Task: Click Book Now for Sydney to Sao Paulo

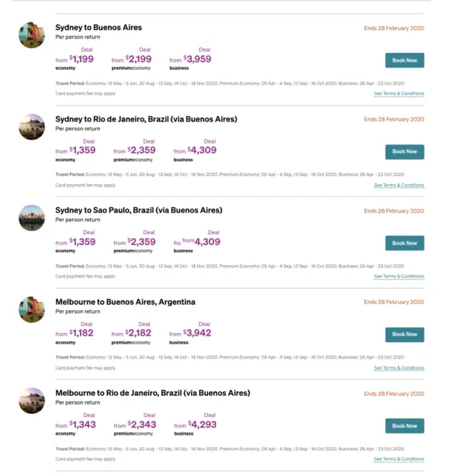Action: tap(405, 244)
